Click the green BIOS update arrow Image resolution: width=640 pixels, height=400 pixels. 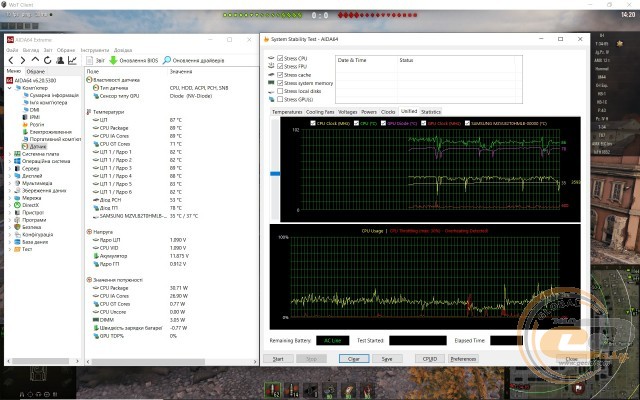click(113, 60)
